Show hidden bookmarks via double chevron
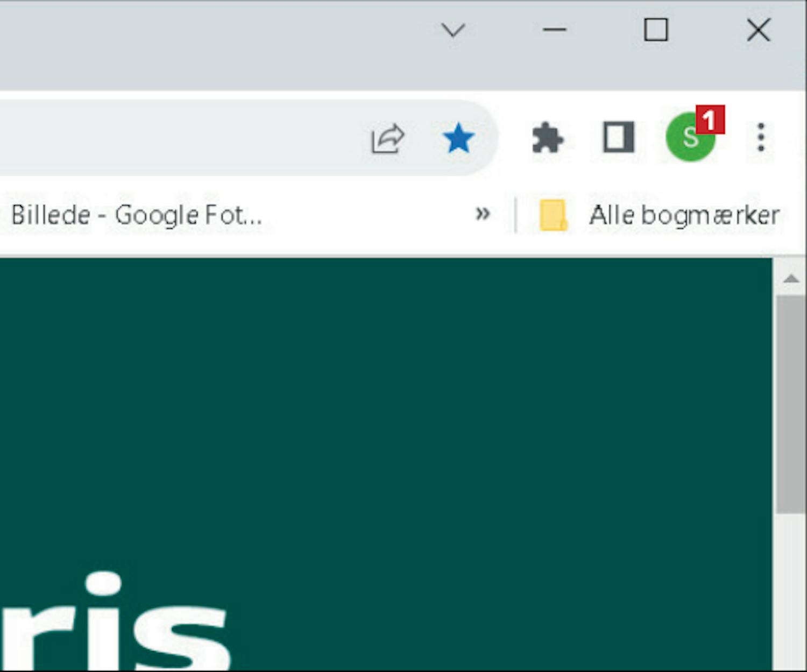 click(483, 214)
